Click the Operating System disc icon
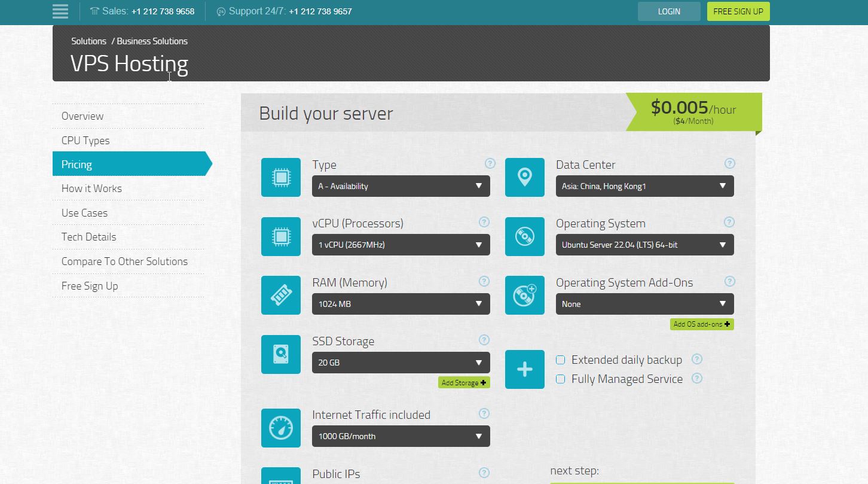868x484 pixels. 525,236
